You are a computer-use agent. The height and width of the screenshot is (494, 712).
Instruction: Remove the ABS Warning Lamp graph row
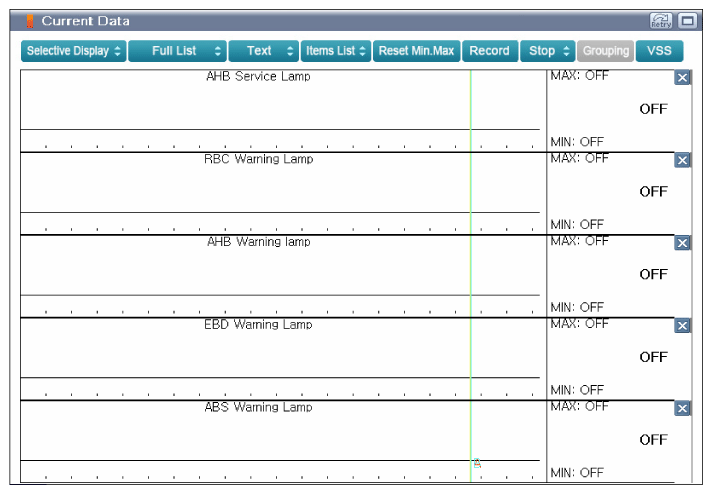pos(682,408)
